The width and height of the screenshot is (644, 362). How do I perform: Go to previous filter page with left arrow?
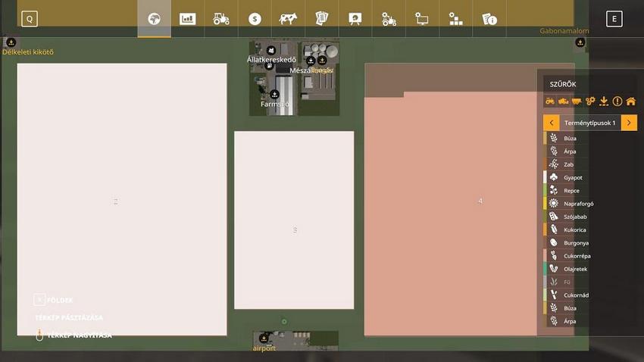point(551,123)
